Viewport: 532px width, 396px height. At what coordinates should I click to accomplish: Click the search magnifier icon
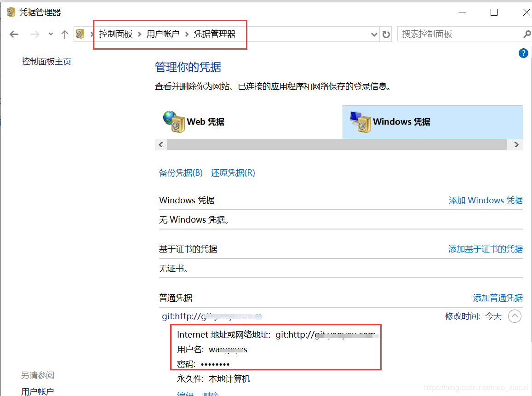tap(526, 34)
